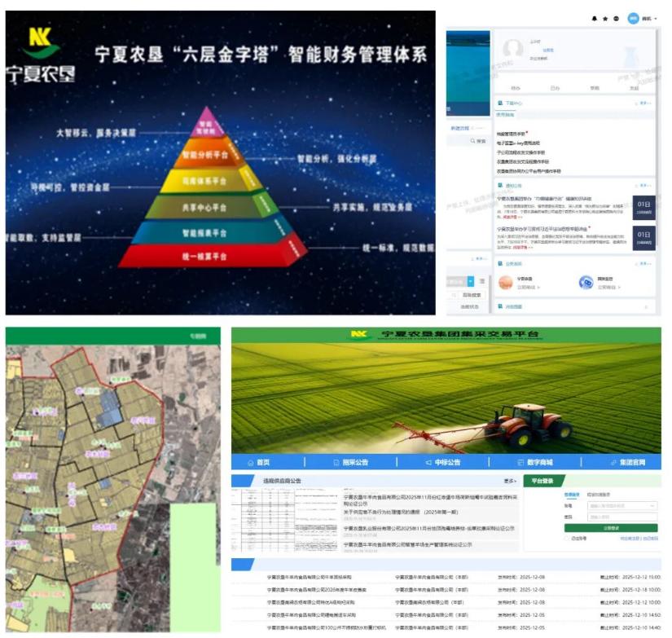Click the star favorites icon

point(604,18)
